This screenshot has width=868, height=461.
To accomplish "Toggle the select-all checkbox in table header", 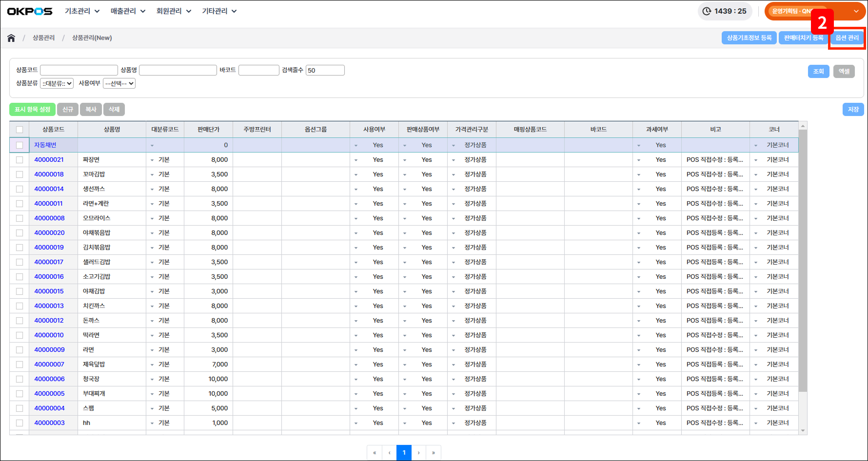I will pyautogui.click(x=20, y=130).
